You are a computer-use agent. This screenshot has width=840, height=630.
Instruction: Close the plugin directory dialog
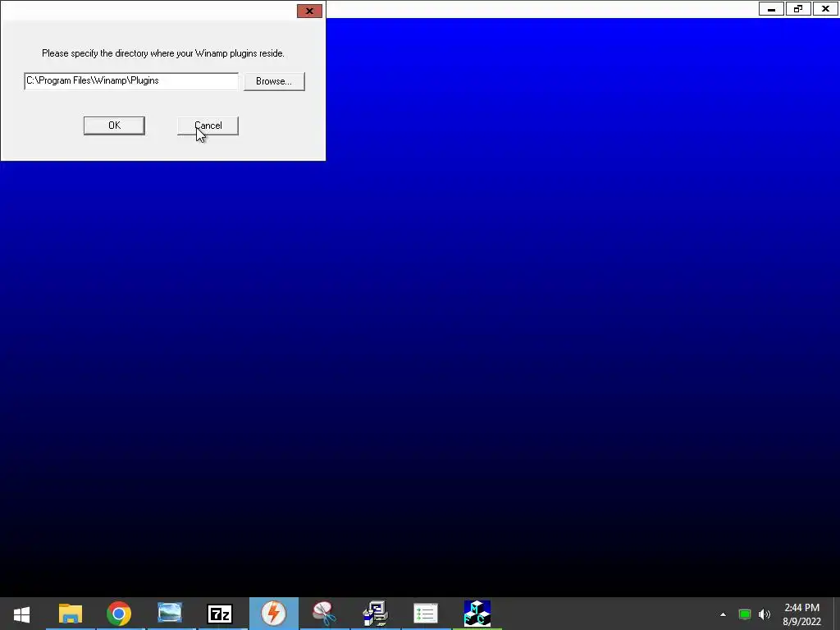[x=309, y=11]
